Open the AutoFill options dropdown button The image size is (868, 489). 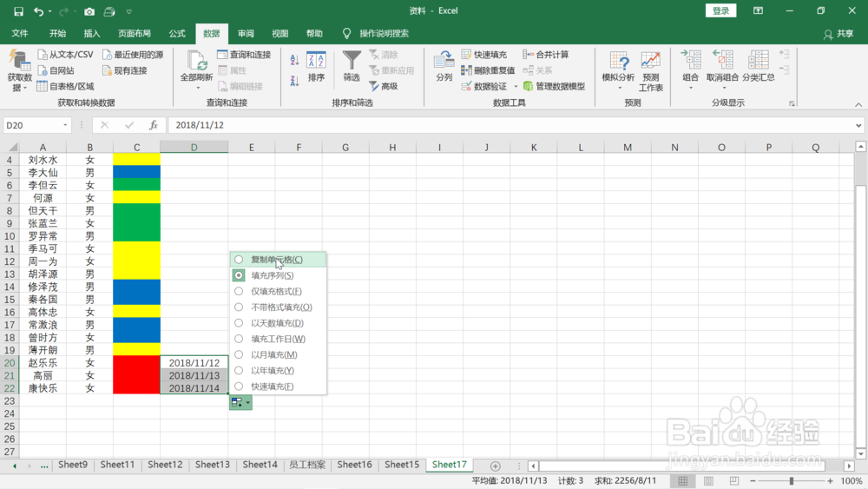coord(240,403)
